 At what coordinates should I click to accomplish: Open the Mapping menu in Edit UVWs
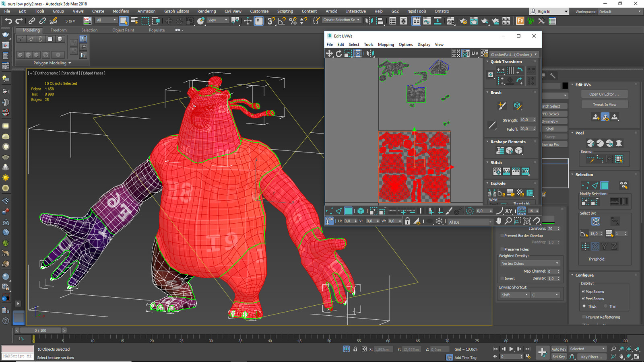[386, 45]
